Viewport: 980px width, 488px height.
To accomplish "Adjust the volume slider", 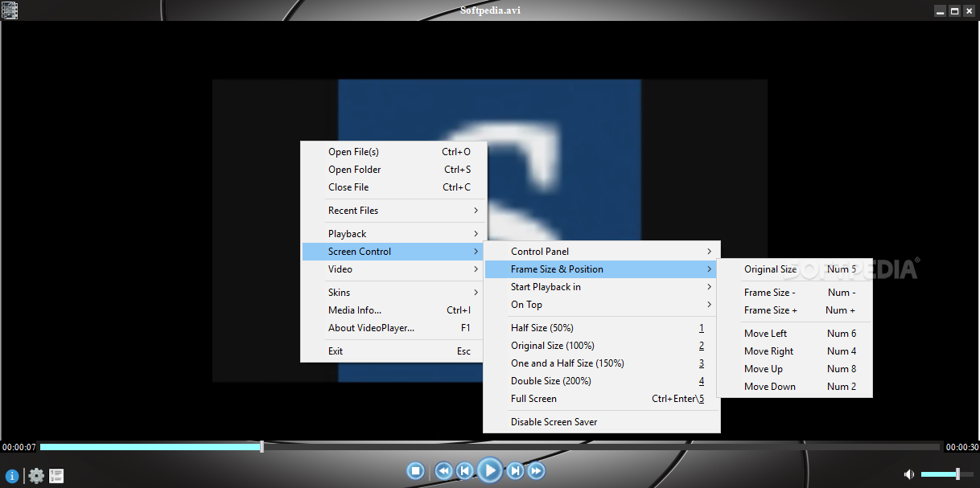I will pyautogui.click(x=945, y=474).
